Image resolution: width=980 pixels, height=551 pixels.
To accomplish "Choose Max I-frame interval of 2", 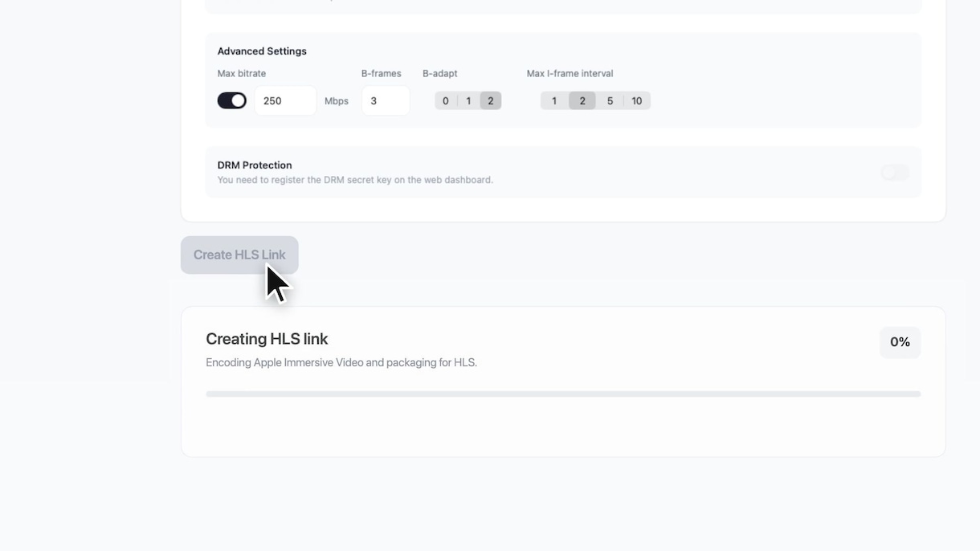I will [582, 100].
